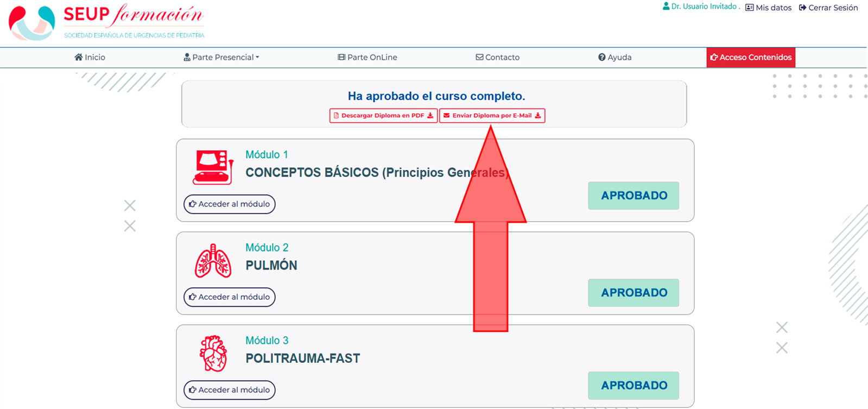Click the question mark icon beside Ayuda
Viewport: 868px width, 409px height.
coord(601,57)
